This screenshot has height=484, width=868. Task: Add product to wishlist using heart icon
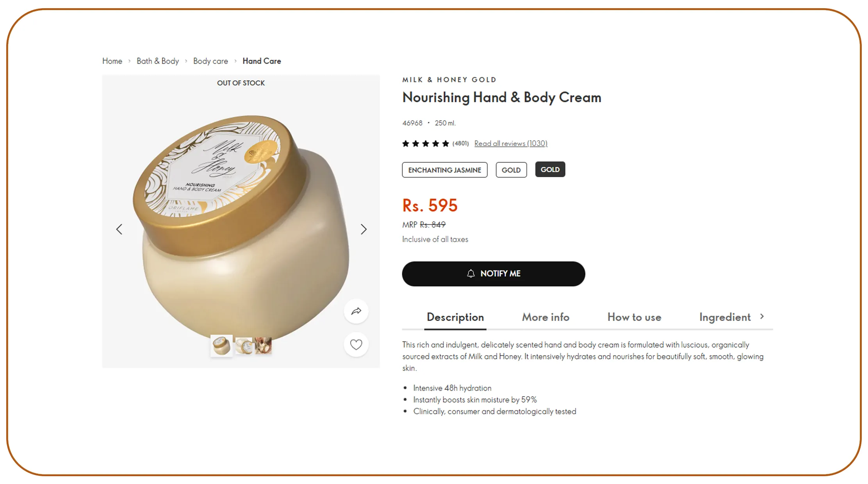pyautogui.click(x=356, y=344)
